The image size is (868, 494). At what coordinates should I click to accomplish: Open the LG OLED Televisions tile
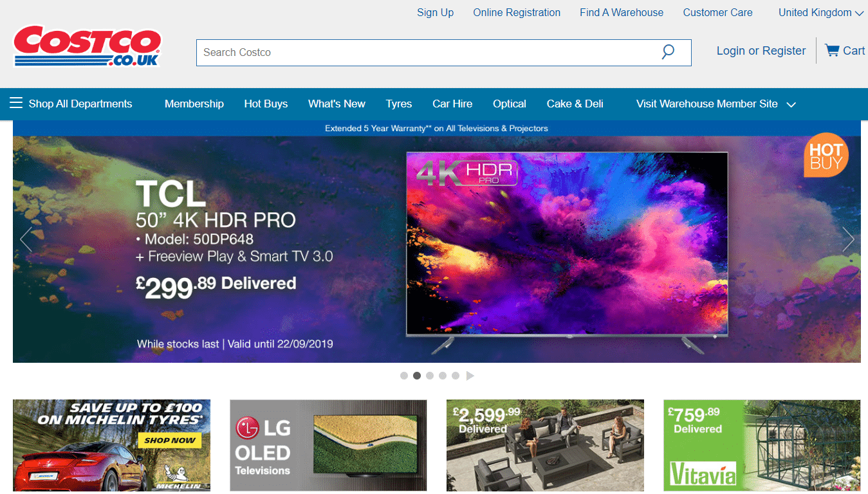[x=328, y=445]
